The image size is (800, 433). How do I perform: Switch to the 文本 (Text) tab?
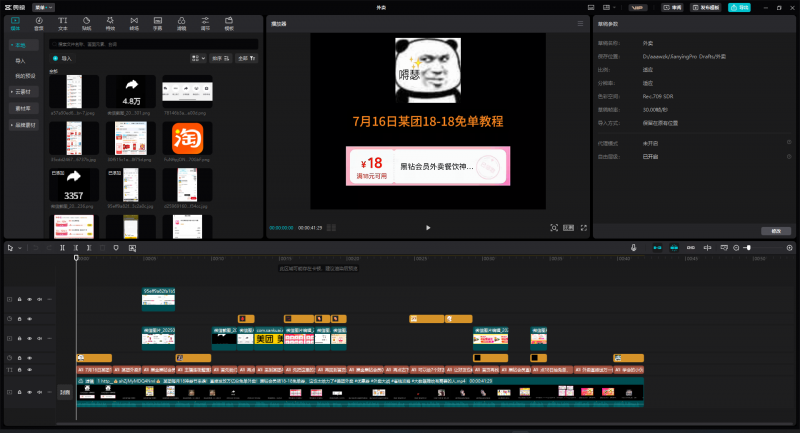[63, 20]
